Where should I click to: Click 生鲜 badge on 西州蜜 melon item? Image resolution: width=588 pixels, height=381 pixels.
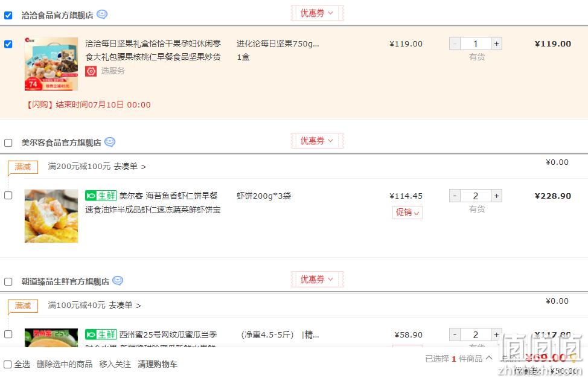[x=101, y=334]
